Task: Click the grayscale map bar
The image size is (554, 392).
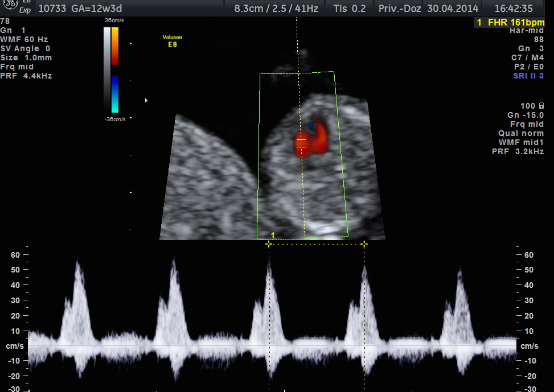Action: point(106,68)
